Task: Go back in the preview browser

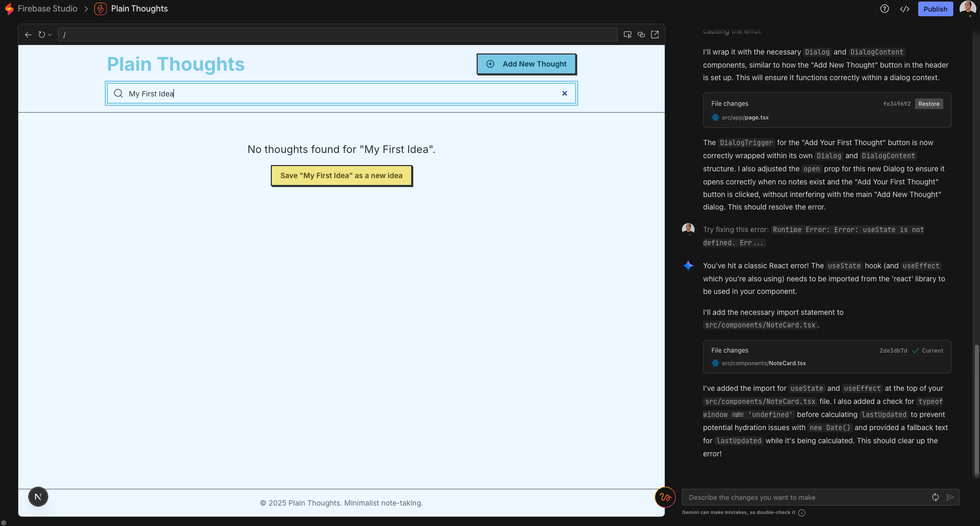Action: pos(28,35)
